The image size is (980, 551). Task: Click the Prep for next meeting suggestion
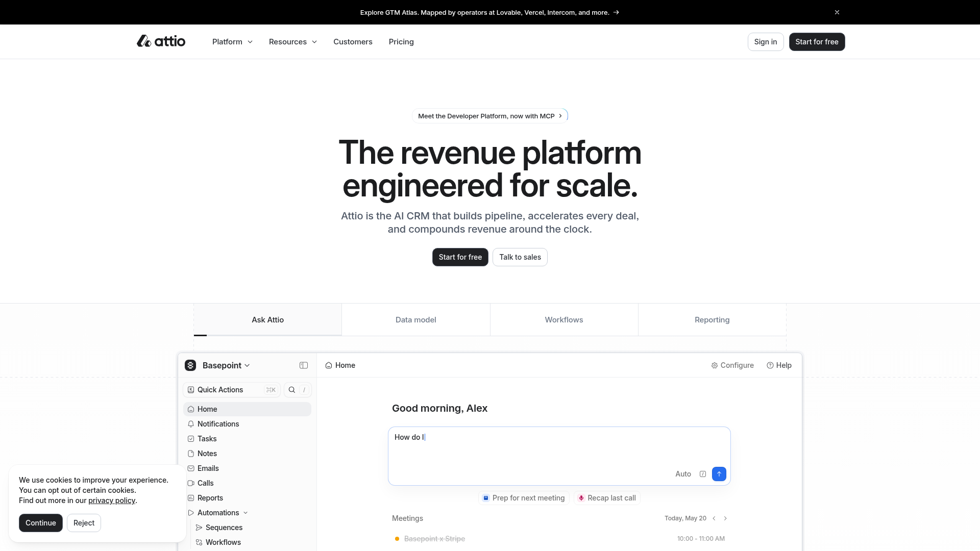(x=524, y=498)
